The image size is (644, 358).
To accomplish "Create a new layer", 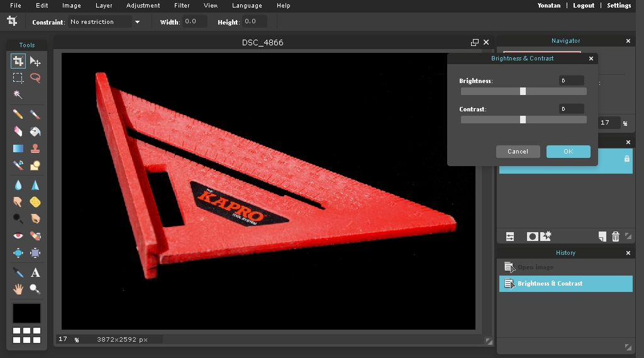I will (x=602, y=237).
